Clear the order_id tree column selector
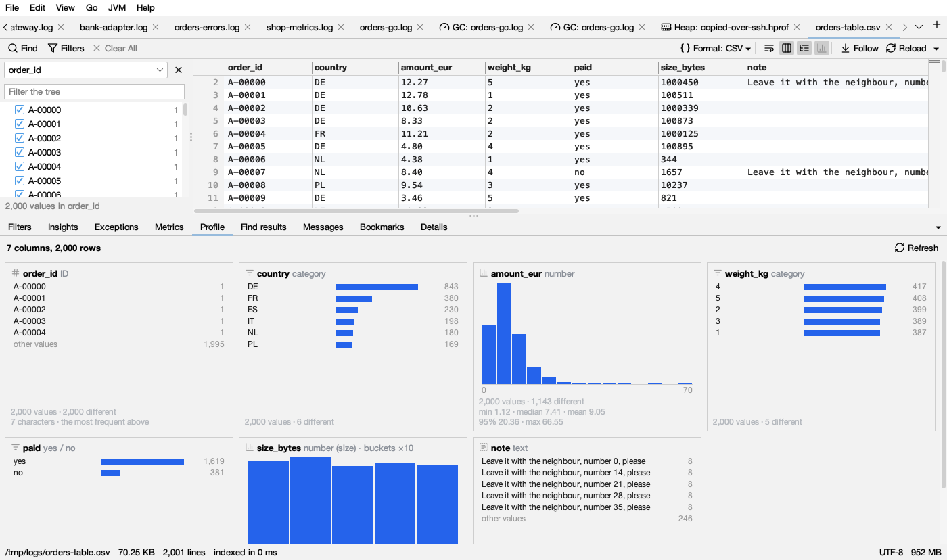The image size is (947, 560). 179,70
